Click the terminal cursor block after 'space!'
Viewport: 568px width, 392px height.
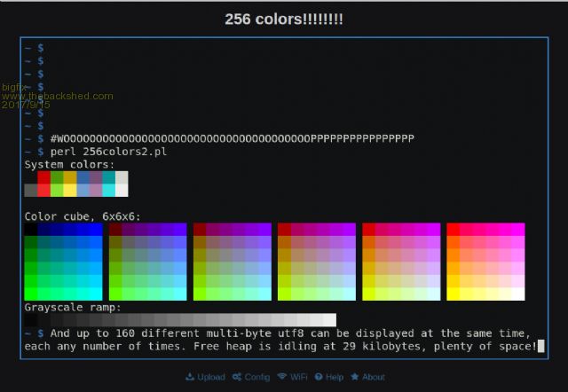coord(540,346)
